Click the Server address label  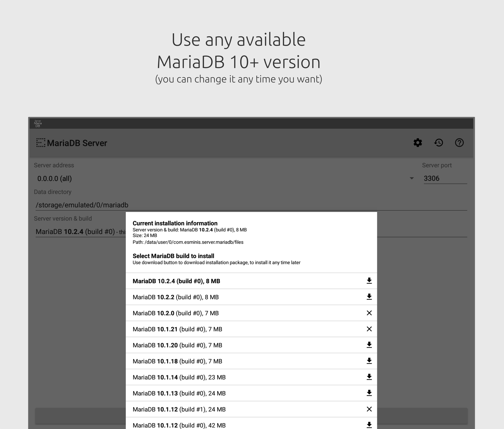54,165
